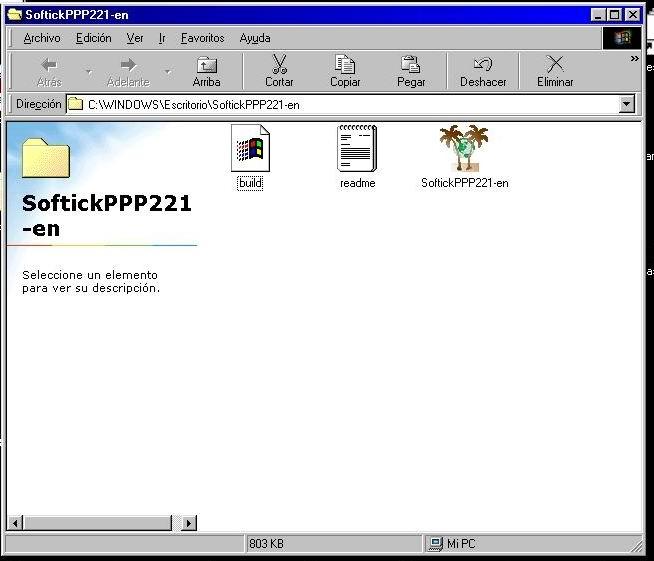Select the build file icon
The width and height of the screenshot is (654, 561).
click(x=250, y=148)
